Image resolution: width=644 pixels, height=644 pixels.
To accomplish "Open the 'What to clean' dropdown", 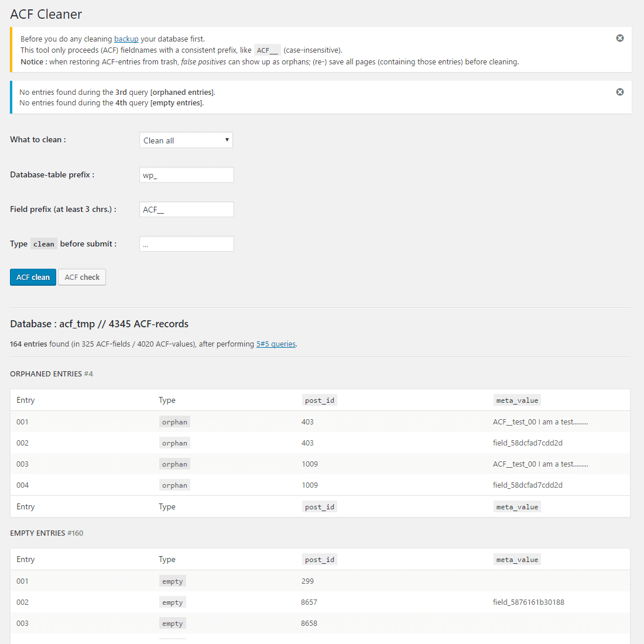I will coord(186,140).
